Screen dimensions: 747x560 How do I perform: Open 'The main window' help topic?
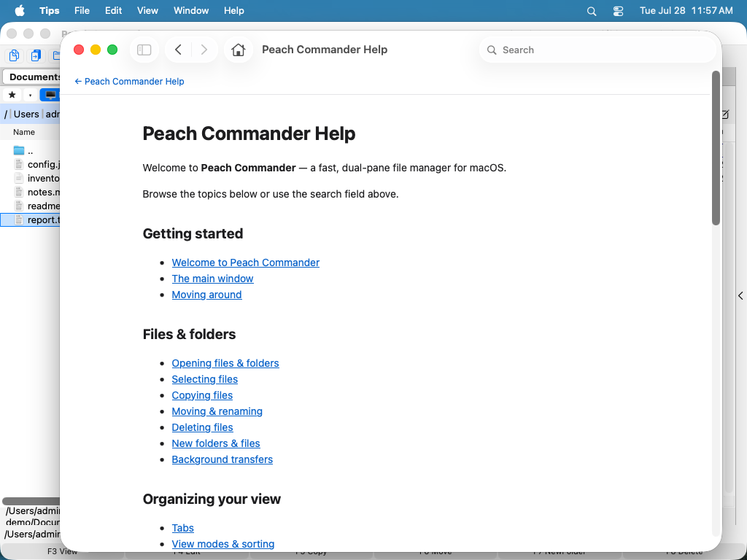(x=212, y=279)
